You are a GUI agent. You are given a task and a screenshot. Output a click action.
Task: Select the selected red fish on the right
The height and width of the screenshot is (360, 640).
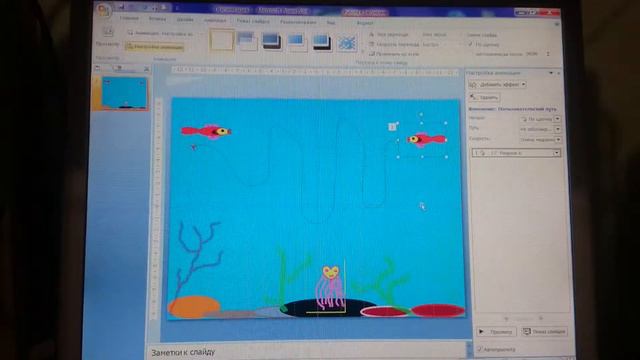coord(427,140)
